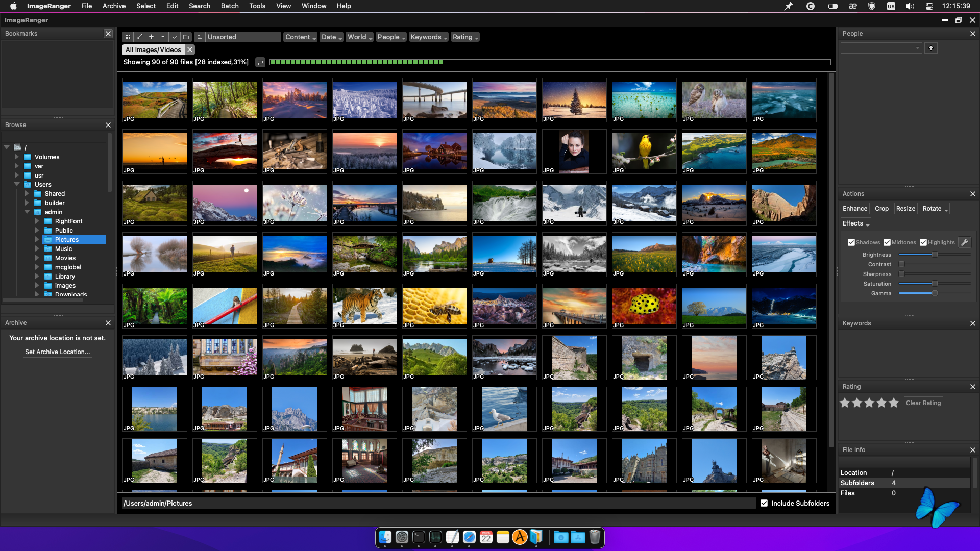Add a person with the plus button

coord(931,48)
